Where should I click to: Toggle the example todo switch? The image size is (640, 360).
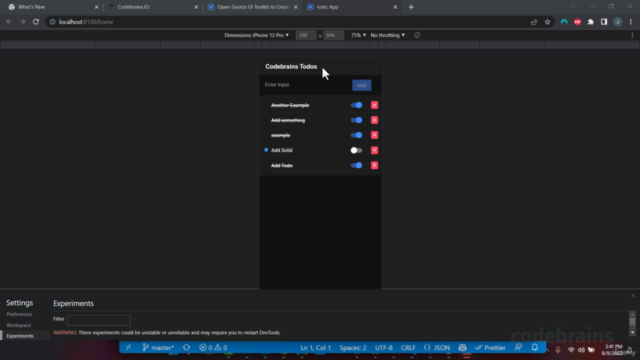[x=356, y=135]
